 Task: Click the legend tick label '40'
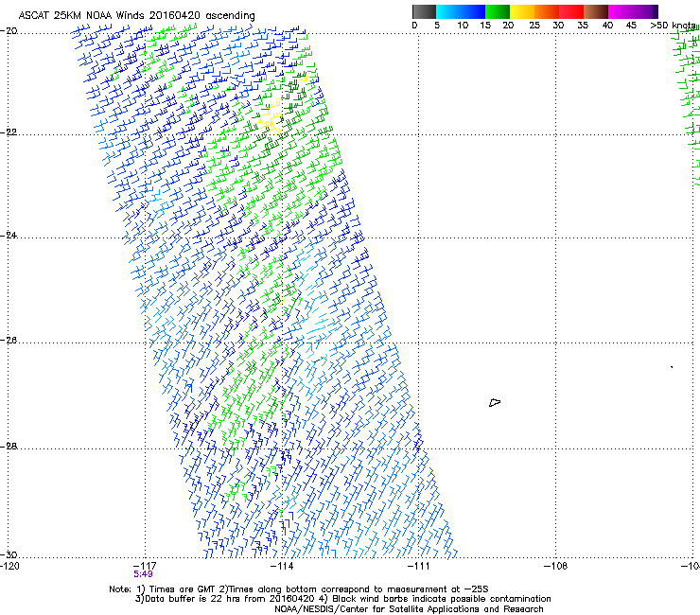click(x=607, y=26)
